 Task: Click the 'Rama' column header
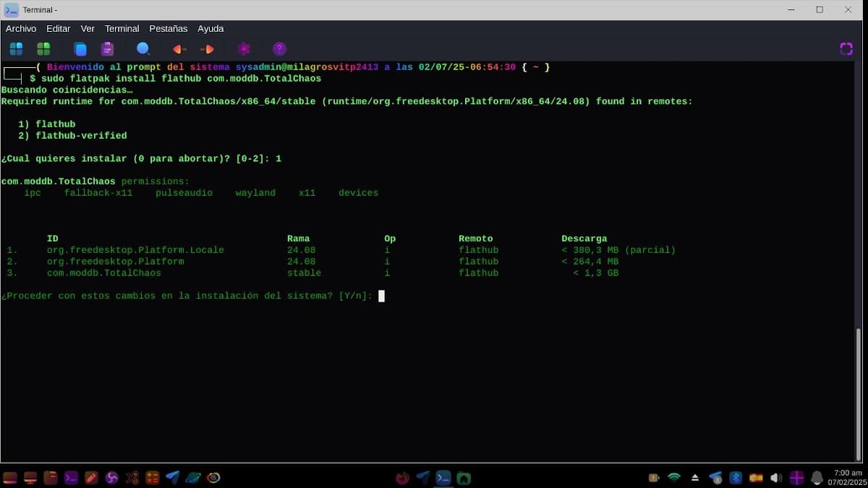(x=299, y=239)
